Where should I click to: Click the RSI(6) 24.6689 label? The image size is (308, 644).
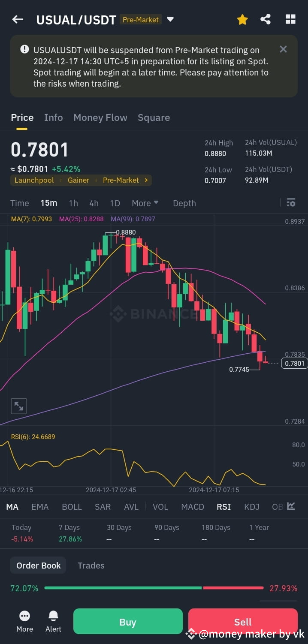point(33,437)
